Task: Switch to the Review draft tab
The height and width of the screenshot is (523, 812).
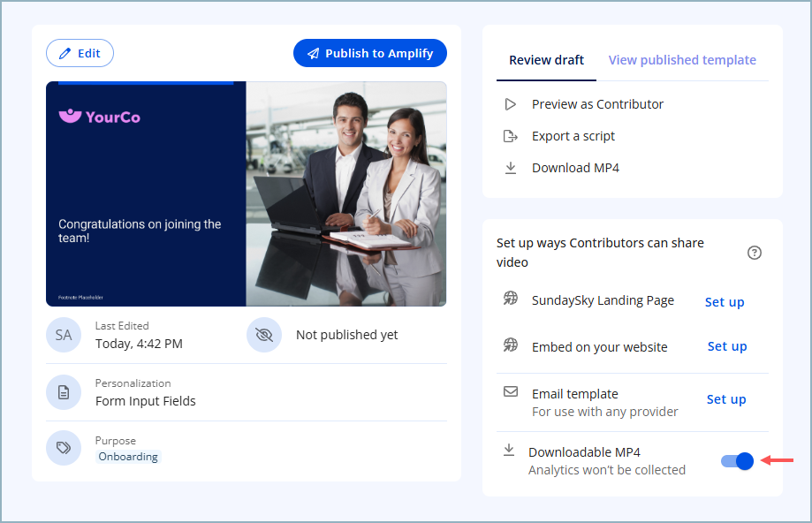Action: (546, 60)
